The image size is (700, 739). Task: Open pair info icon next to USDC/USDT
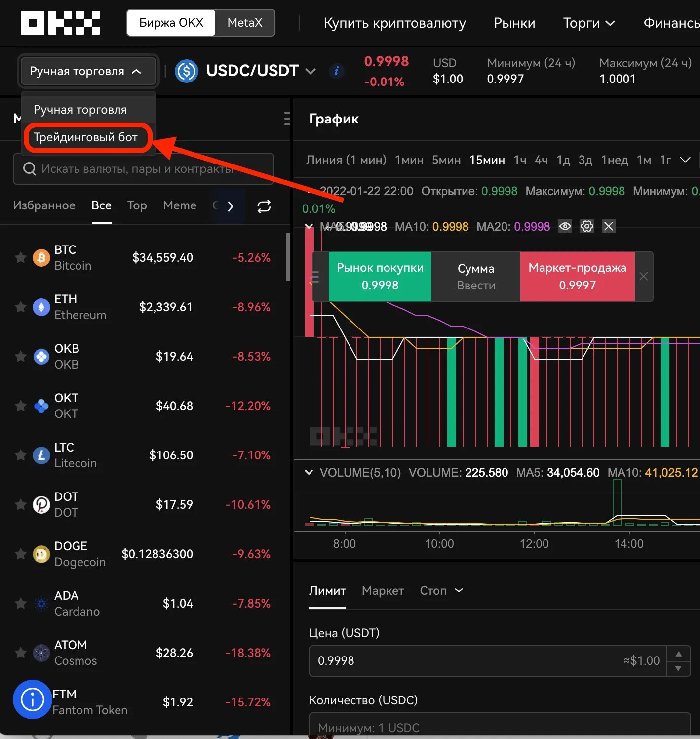pos(336,71)
